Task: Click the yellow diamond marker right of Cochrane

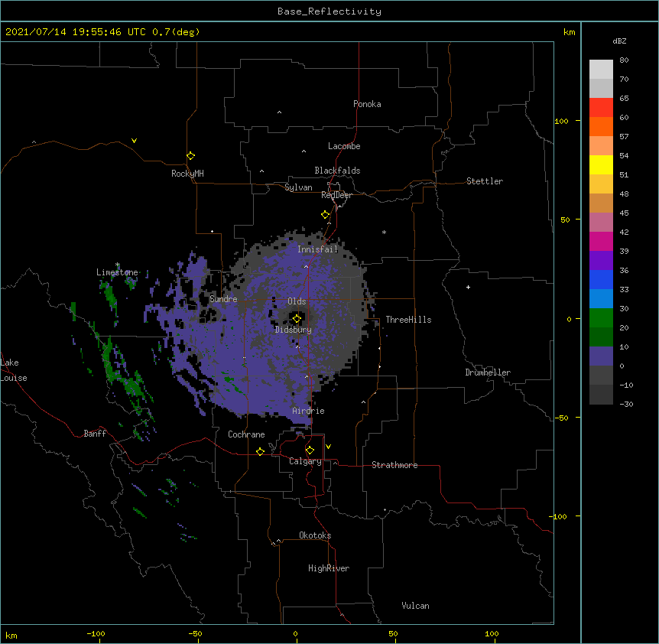Action: click(260, 451)
